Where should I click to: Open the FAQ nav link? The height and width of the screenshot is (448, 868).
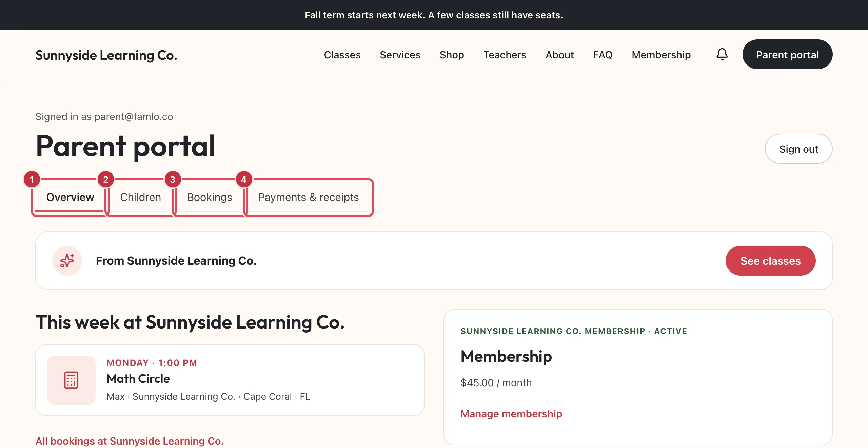click(x=603, y=55)
